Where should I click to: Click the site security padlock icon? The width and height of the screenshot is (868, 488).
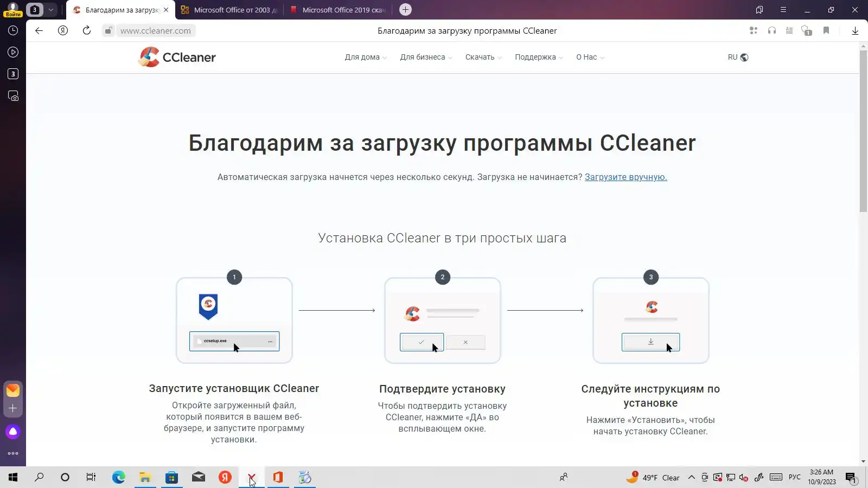click(x=108, y=30)
